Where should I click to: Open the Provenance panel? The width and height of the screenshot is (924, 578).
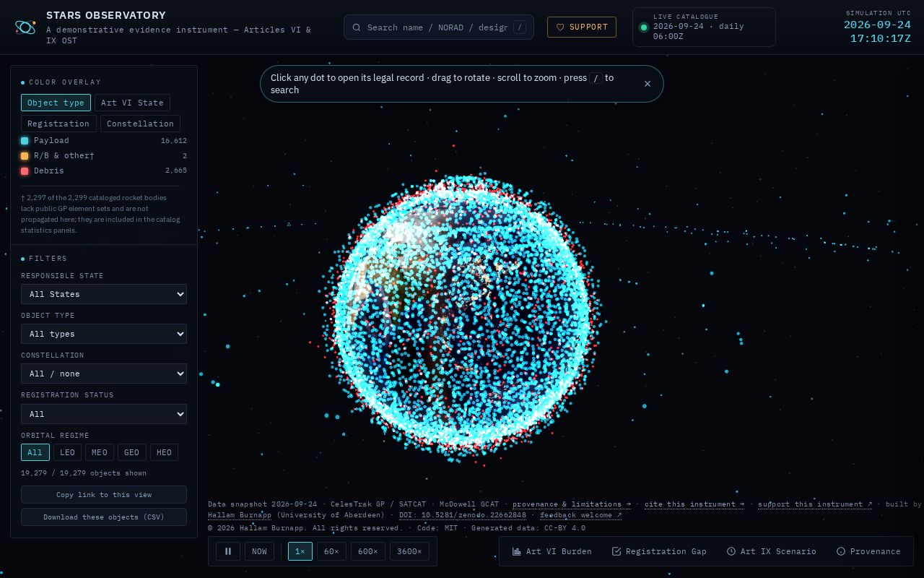click(x=868, y=551)
